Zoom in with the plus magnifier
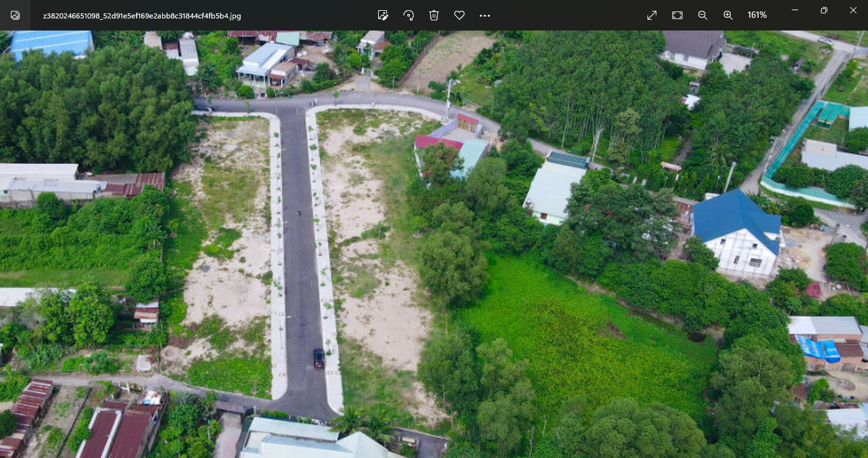This screenshot has height=458, width=868. 728,15
